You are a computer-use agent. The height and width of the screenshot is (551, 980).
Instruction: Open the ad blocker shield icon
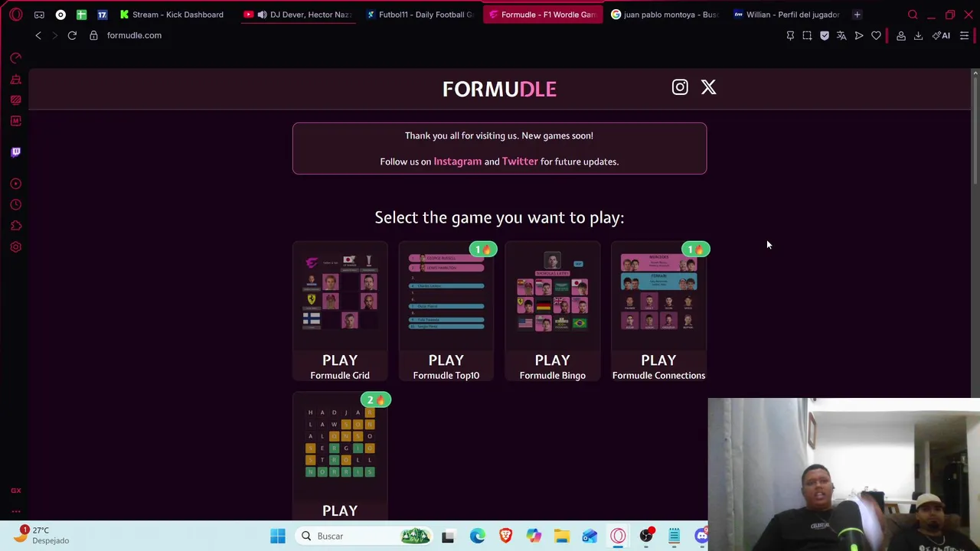[825, 35]
